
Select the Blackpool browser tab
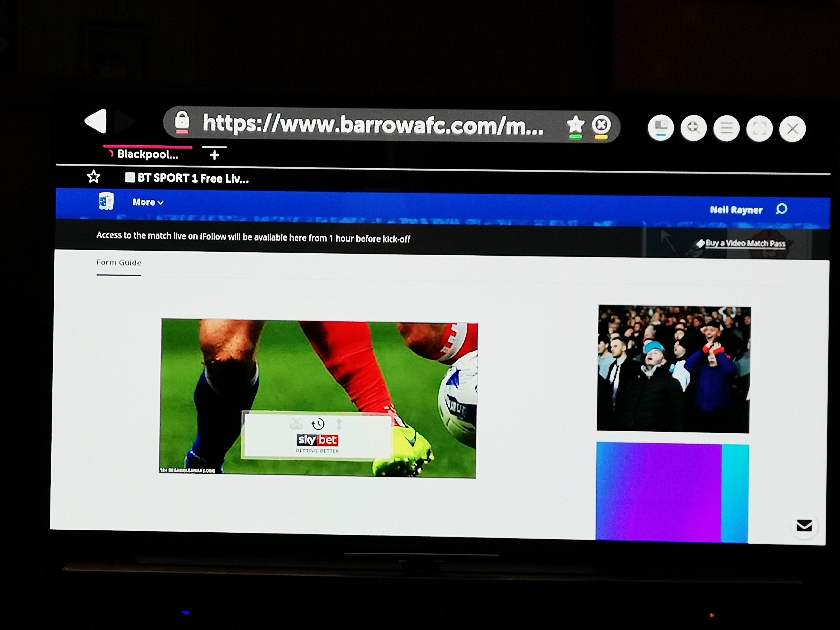(147, 154)
